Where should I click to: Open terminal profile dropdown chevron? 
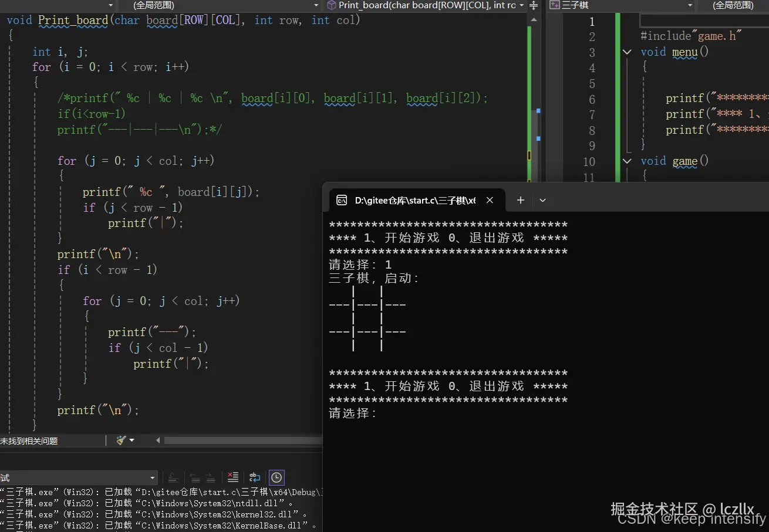pyautogui.click(x=542, y=201)
